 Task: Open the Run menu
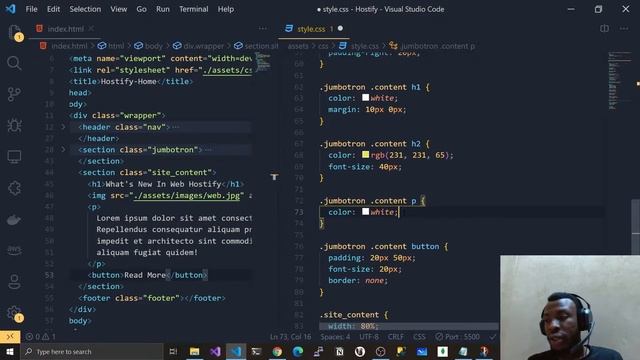click(x=162, y=9)
